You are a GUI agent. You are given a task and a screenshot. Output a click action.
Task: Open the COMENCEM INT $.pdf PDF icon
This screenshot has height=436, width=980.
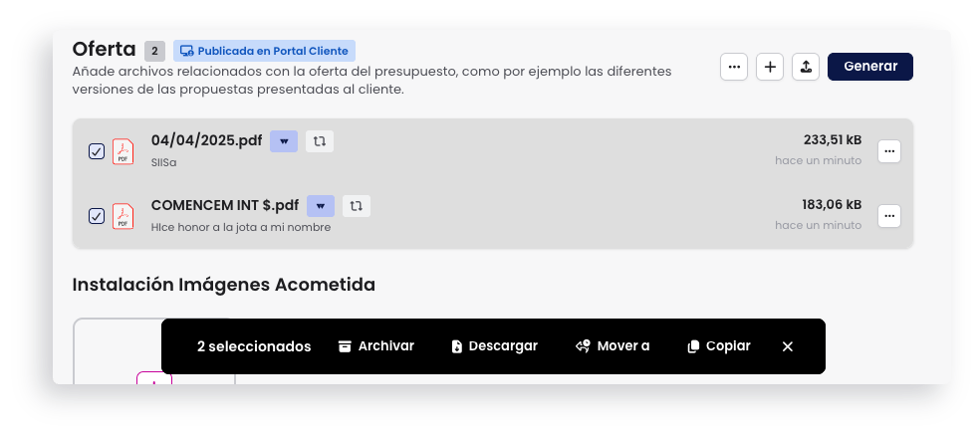pyautogui.click(x=123, y=216)
